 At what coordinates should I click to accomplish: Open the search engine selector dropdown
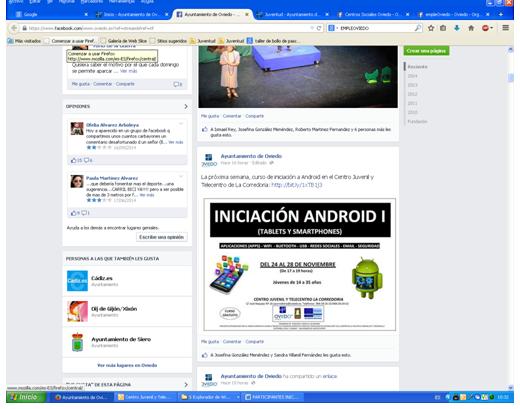pyautogui.click(x=333, y=28)
